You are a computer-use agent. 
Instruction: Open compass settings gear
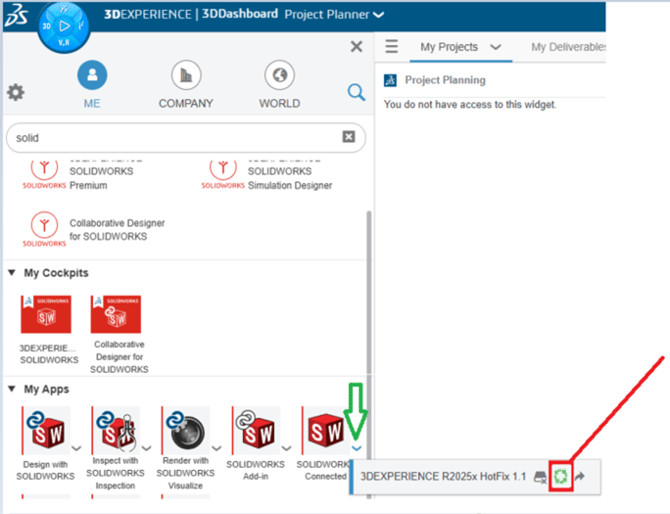pyautogui.click(x=16, y=92)
